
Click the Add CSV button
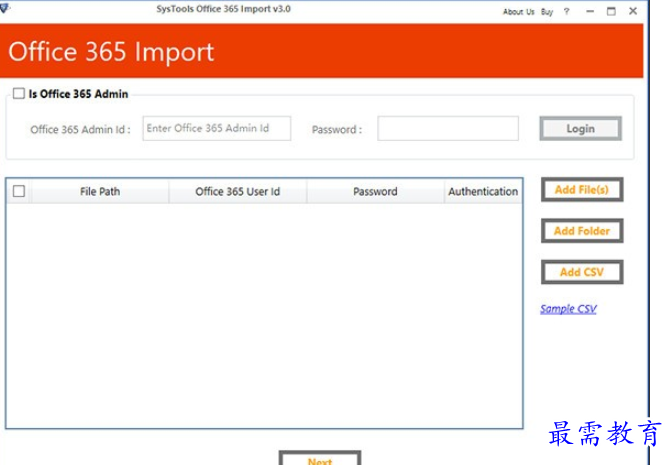click(x=582, y=272)
